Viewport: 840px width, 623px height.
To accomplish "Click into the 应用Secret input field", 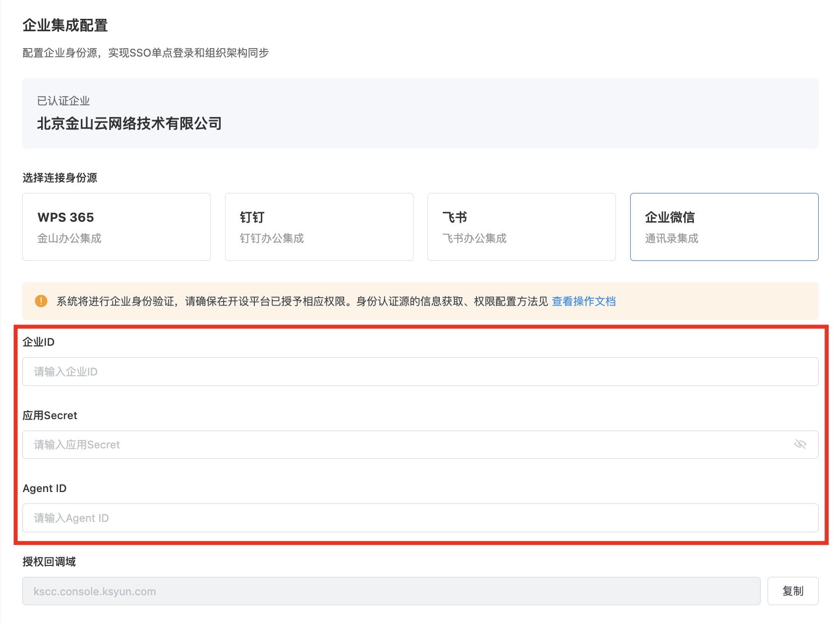I will pos(420,444).
